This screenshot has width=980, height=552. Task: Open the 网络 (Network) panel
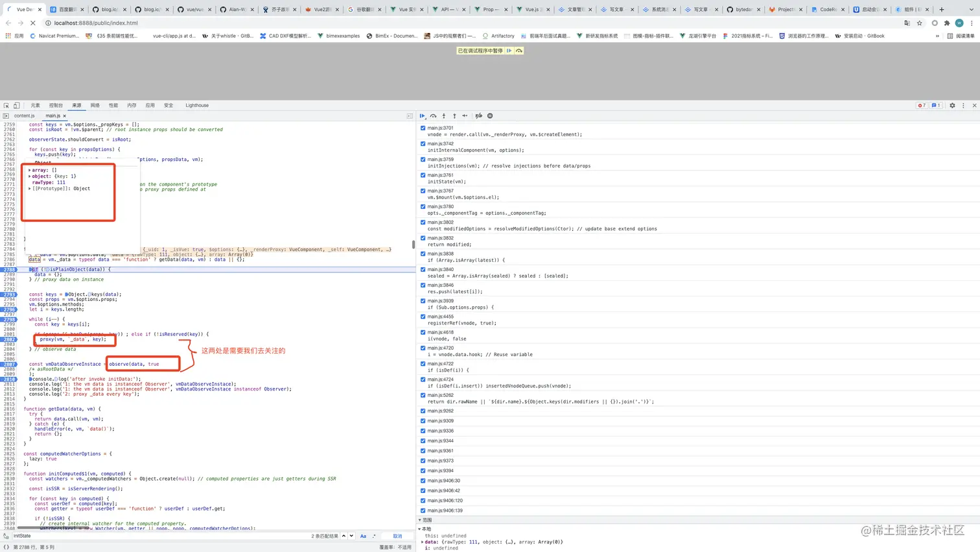pos(95,105)
